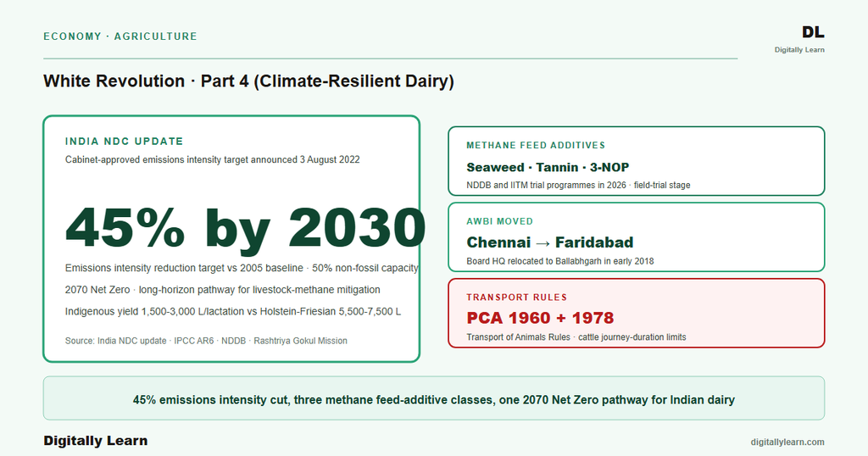Select the 'ECONOMY · AGRICULTURE' category label
This screenshot has height=456, width=868.
[120, 36]
